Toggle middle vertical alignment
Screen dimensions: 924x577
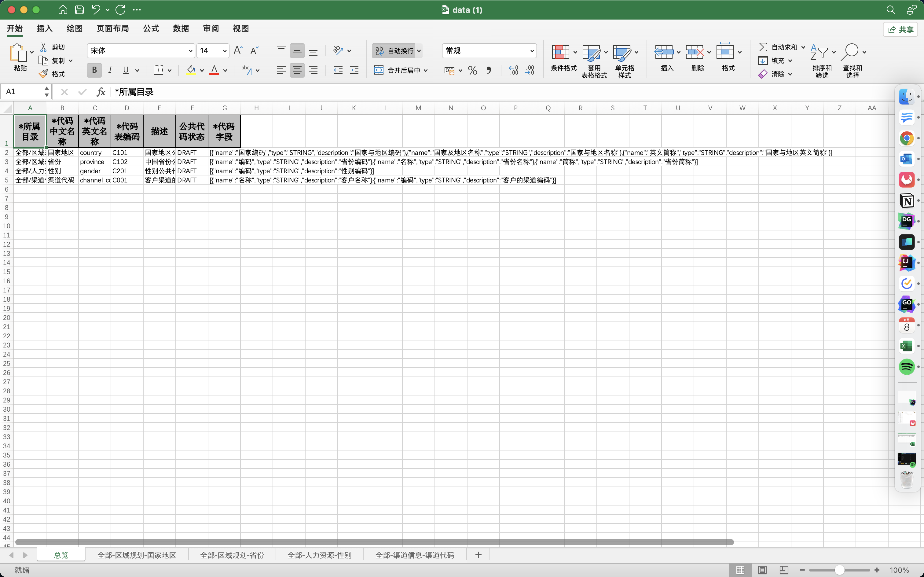(297, 50)
